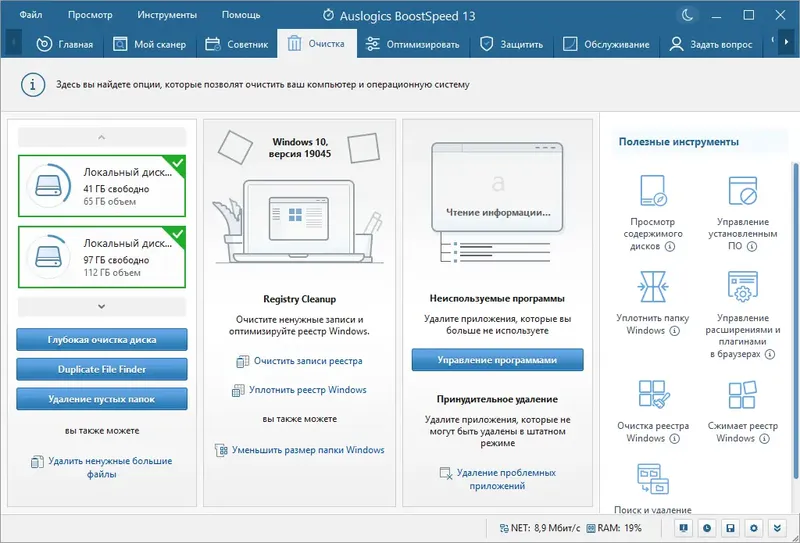The width and height of the screenshot is (800, 543).
Task: Show info for Просмотр содержимого дисков
Action: click(670, 246)
